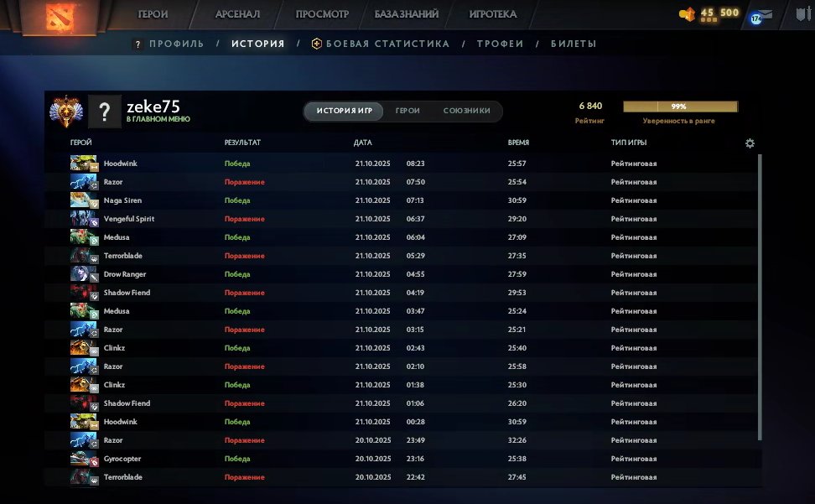Click the match list vertical scrollbar
Viewport: 815px width, 504px height.
(x=760, y=294)
